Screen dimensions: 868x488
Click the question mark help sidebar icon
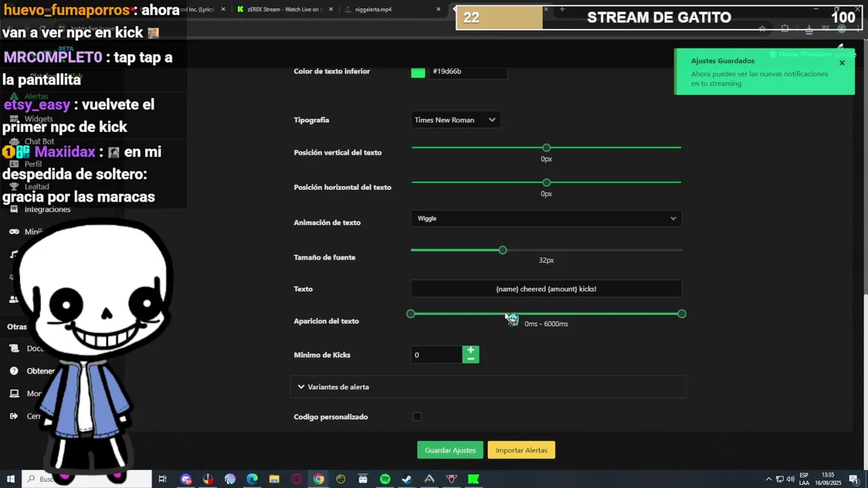click(14, 371)
